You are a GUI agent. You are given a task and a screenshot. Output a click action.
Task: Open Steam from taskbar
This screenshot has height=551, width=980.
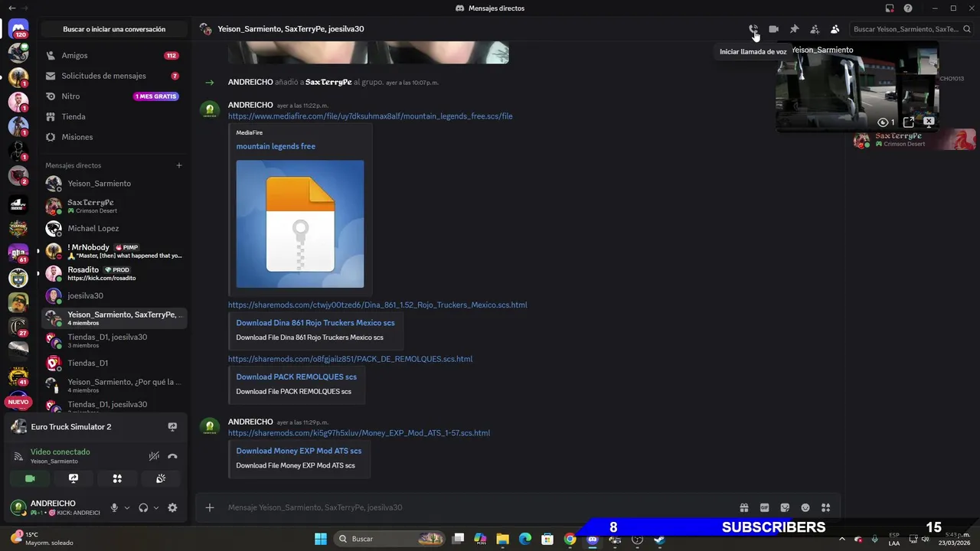[x=659, y=539]
